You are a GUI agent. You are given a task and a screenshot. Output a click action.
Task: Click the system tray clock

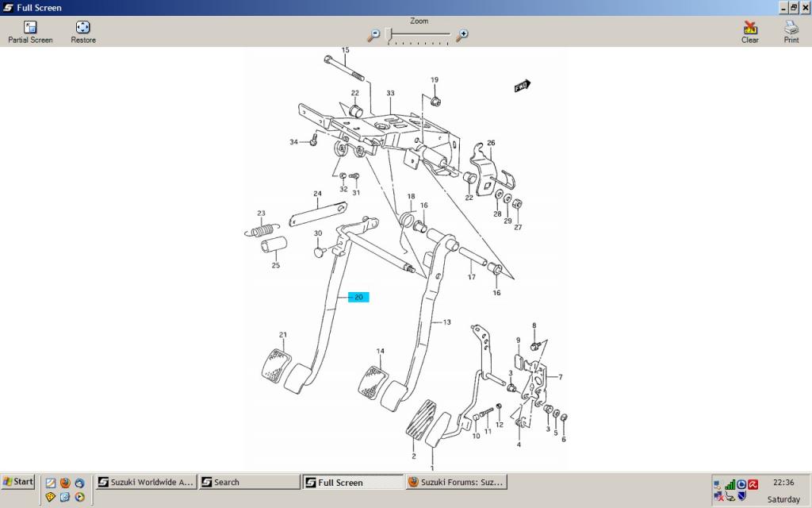point(783,482)
